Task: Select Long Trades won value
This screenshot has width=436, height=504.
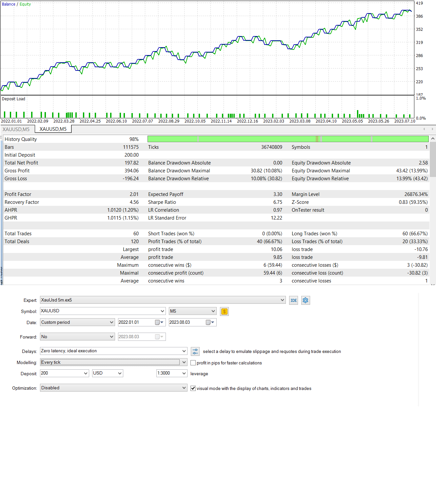Action: (415, 234)
